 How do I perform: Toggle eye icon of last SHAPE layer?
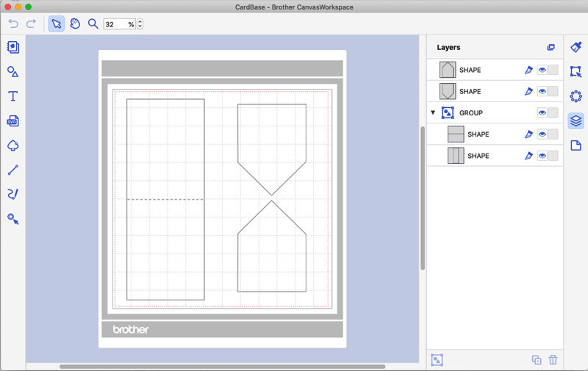(x=542, y=156)
